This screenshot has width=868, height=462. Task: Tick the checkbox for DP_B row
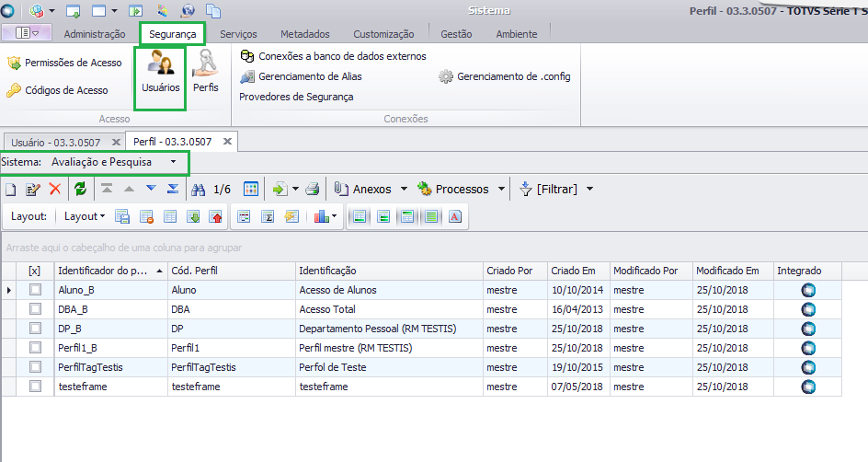[36, 329]
